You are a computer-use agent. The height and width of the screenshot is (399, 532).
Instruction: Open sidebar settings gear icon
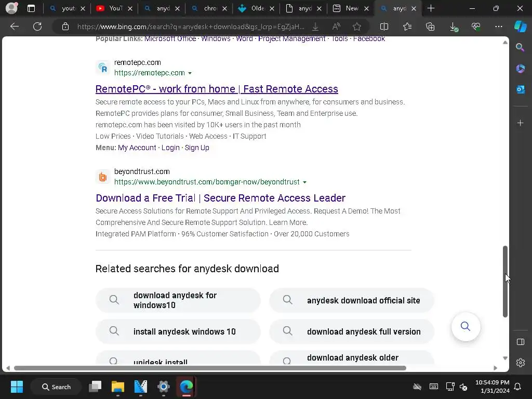[520, 363]
